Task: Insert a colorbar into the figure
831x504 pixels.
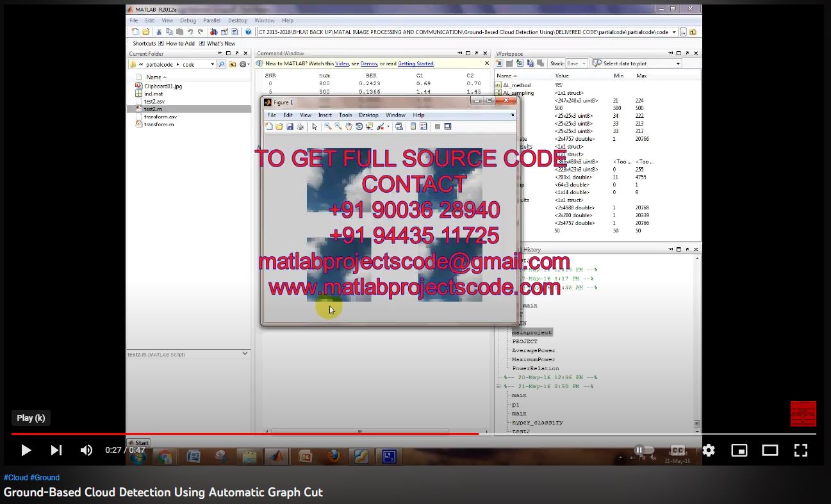Action: 413,127
